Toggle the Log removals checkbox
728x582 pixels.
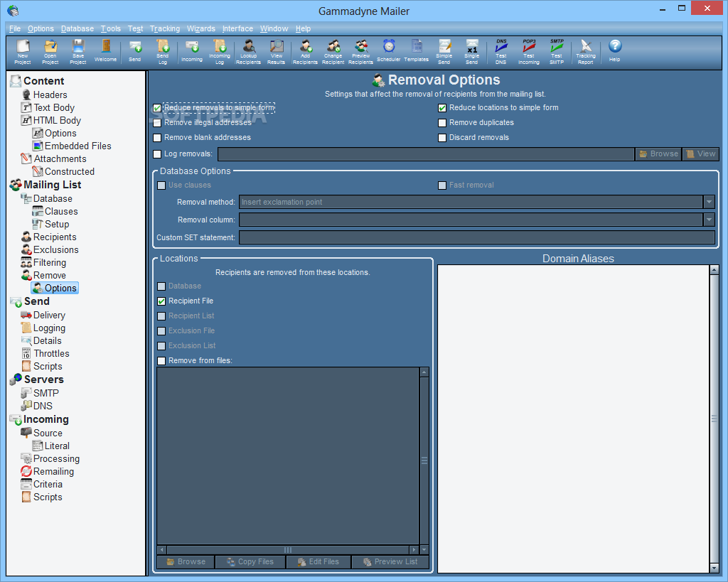(x=157, y=154)
